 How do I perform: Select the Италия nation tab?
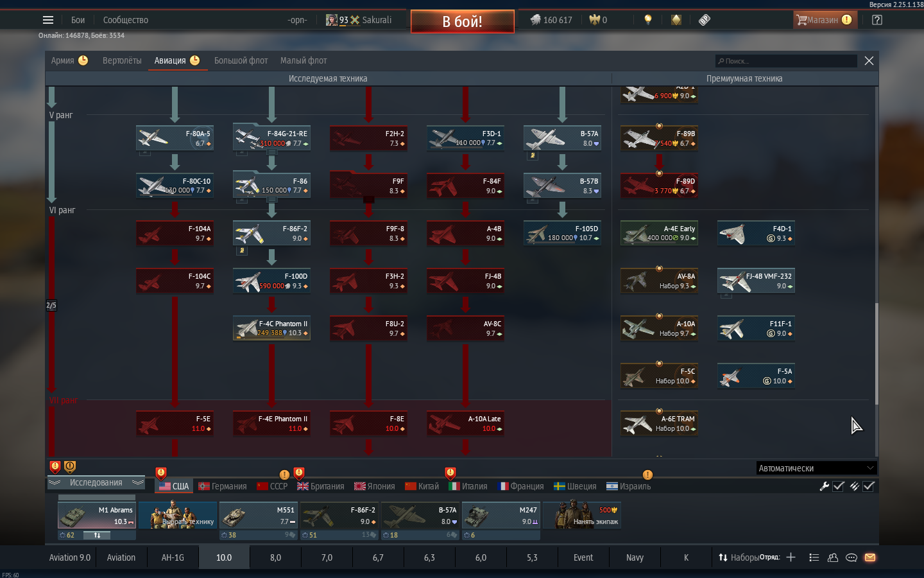coord(468,486)
